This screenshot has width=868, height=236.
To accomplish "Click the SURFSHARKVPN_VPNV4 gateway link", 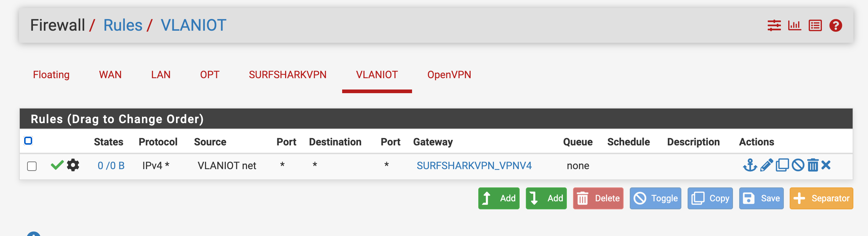I will pyautogui.click(x=474, y=166).
